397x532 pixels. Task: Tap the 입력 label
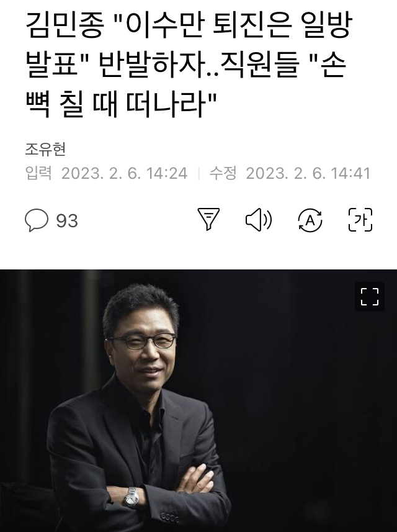coord(38,173)
